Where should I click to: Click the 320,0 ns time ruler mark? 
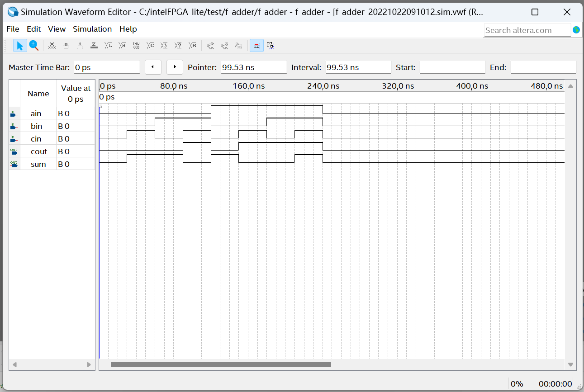click(398, 86)
